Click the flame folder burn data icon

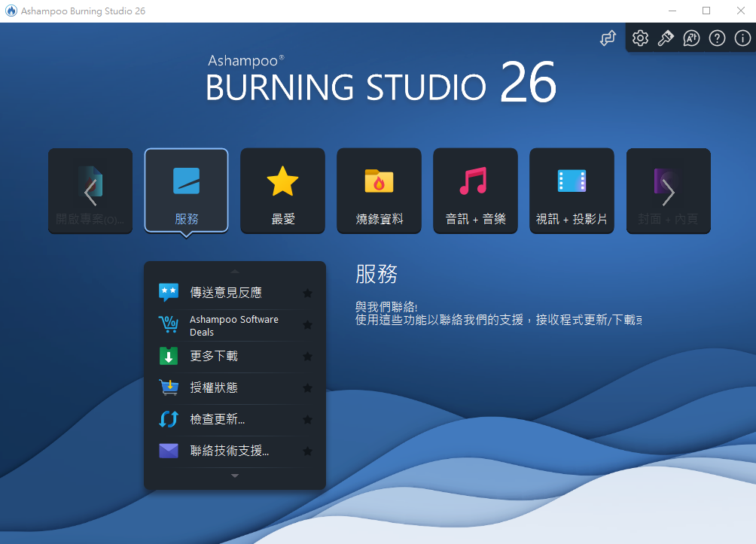pyautogui.click(x=379, y=181)
